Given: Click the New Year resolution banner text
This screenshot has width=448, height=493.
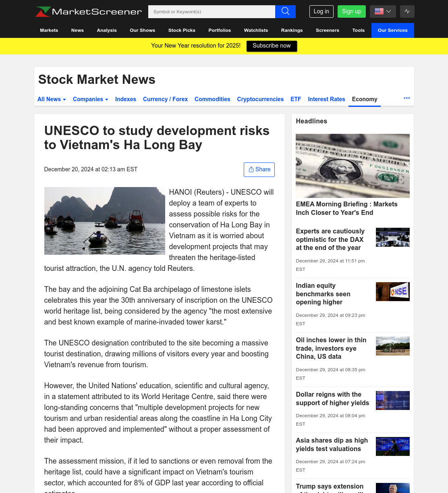Looking at the screenshot, I should pyautogui.click(x=196, y=46).
